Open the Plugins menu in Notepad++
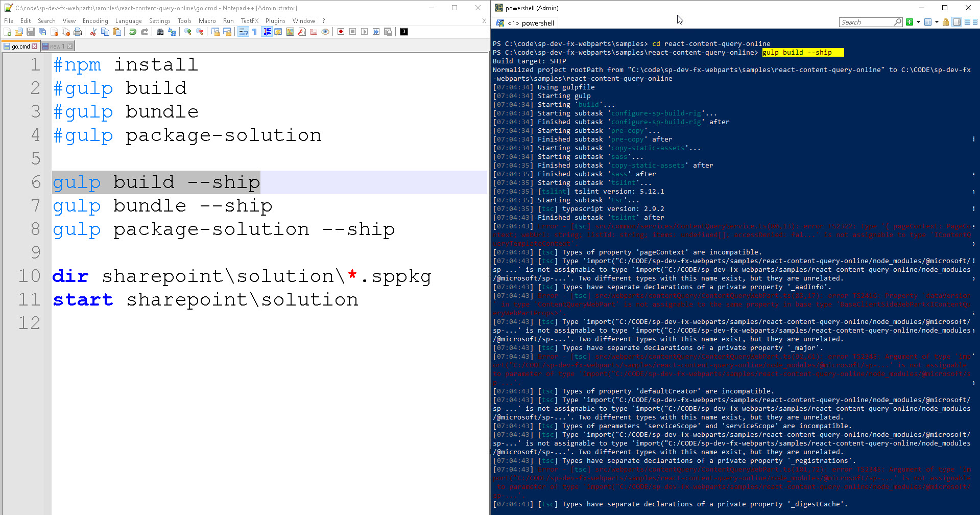Image resolution: width=980 pixels, height=515 pixels. [x=275, y=21]
